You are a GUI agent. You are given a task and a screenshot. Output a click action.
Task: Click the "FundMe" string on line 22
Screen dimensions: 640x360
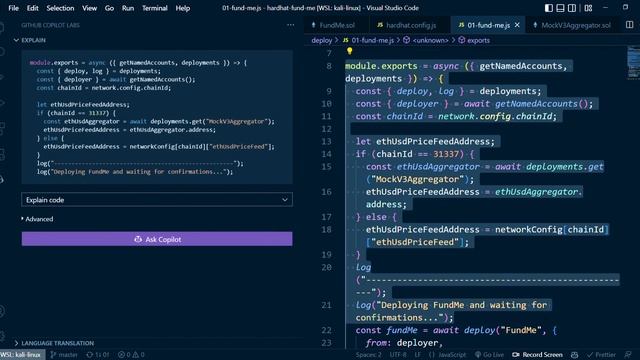pos(521,330)
